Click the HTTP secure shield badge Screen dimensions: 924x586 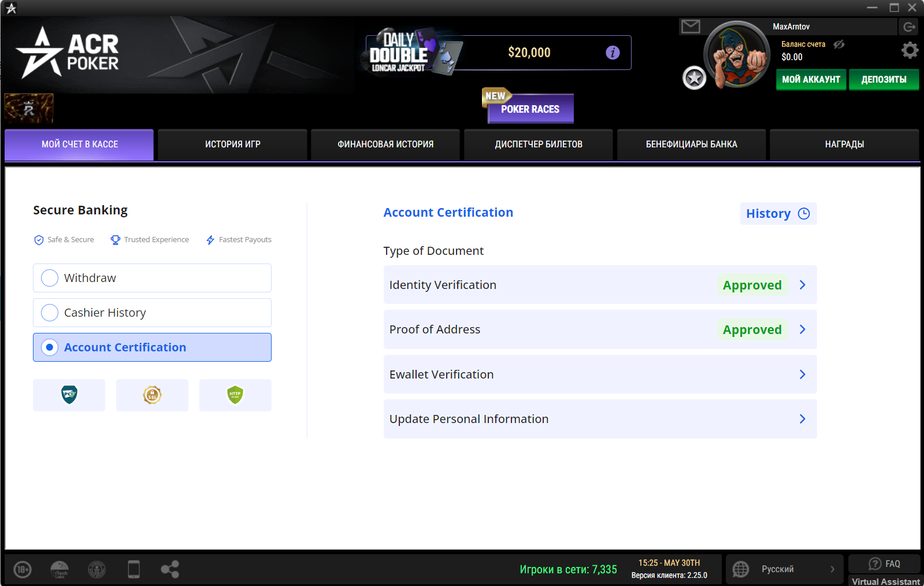[235, 395]
